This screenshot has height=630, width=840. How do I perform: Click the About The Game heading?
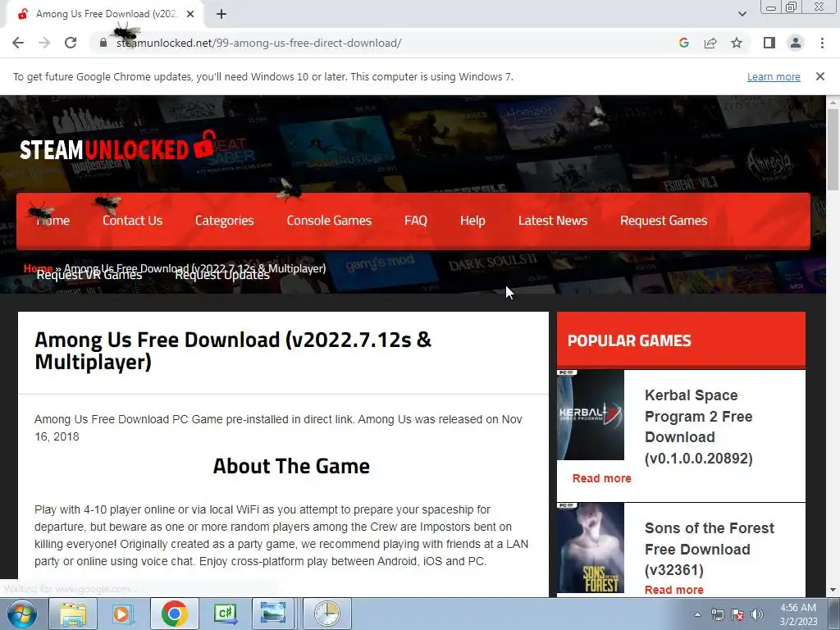[x=291, y=466]
